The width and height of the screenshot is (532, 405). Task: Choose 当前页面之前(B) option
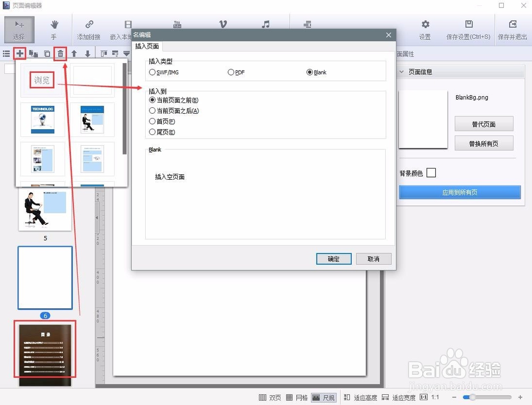(174, 100)
